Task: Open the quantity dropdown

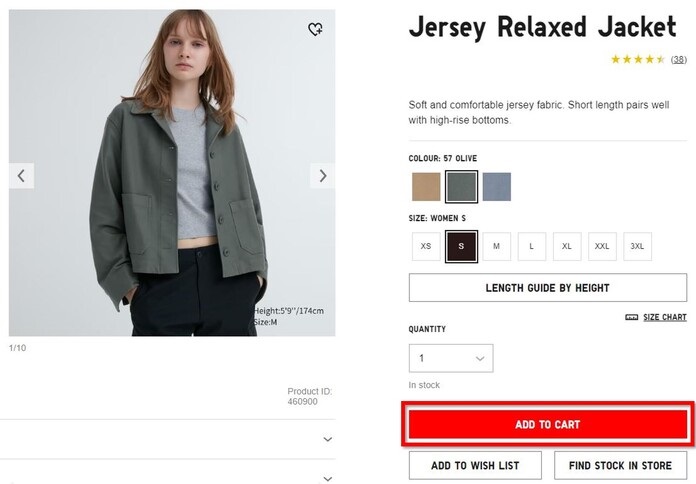Action: click(450, 358)
